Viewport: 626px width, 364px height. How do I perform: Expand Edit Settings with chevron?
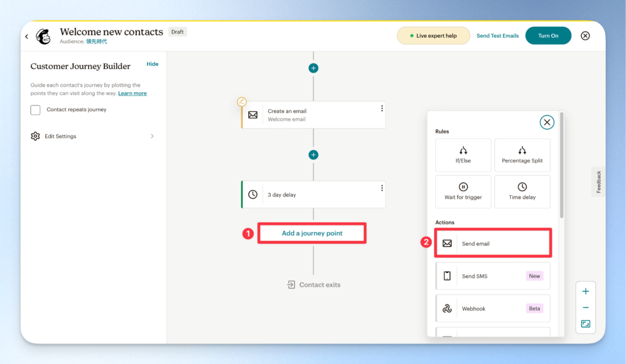click(x=152, y=136)
